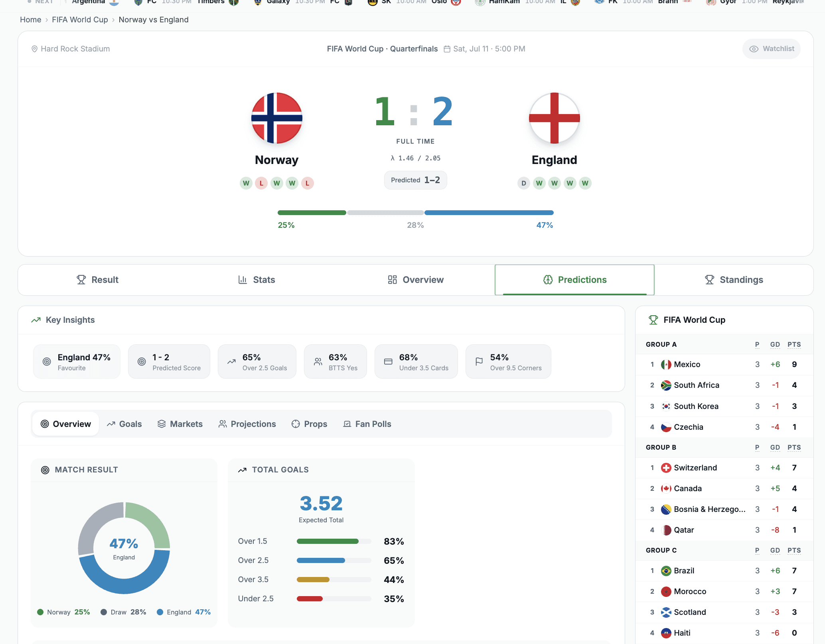Screen dimensions: 825x644
Task: Click the England flag crest
Action: tap(554, 118)
